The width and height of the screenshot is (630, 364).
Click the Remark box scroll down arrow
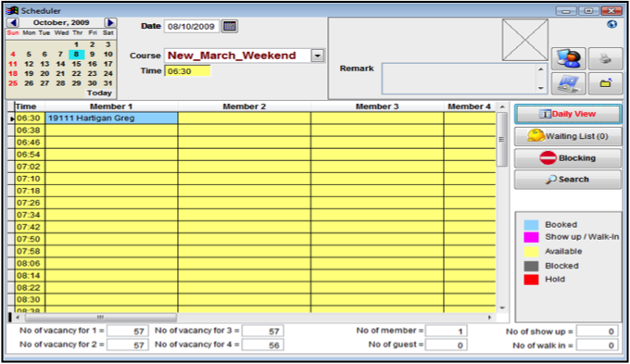coord(541,88)
